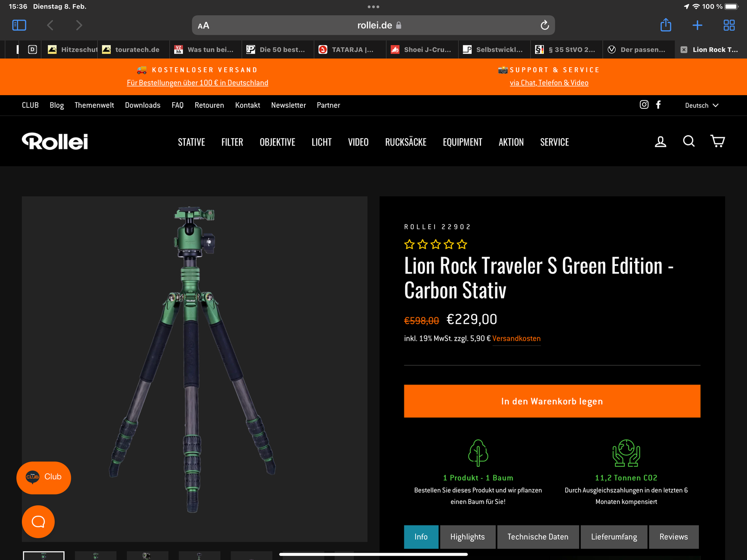View the shopping cart
747x560 pixels.
point(717,141)
